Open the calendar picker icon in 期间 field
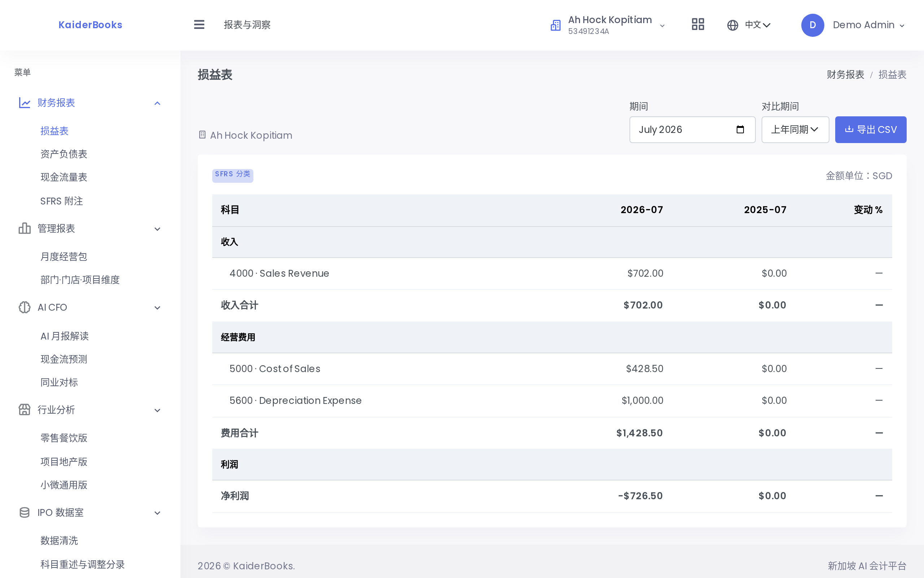Image resolution: width=924 pixels, height=578 pixels. [x=740, y=130]
